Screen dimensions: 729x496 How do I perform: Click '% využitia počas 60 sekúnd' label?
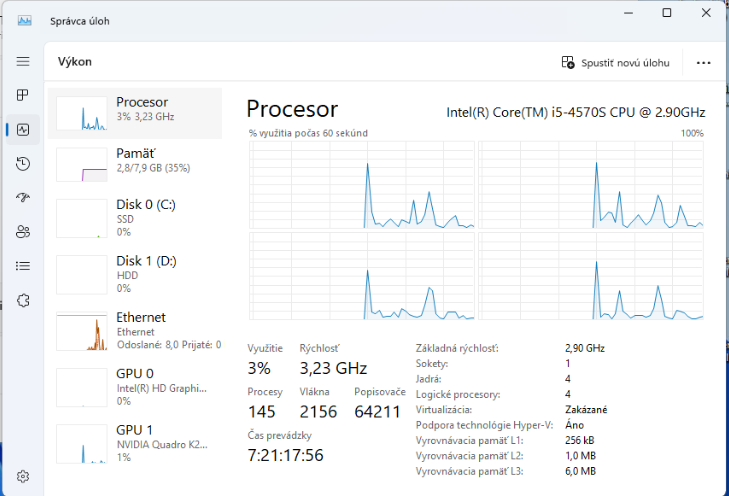click(308, 133)
